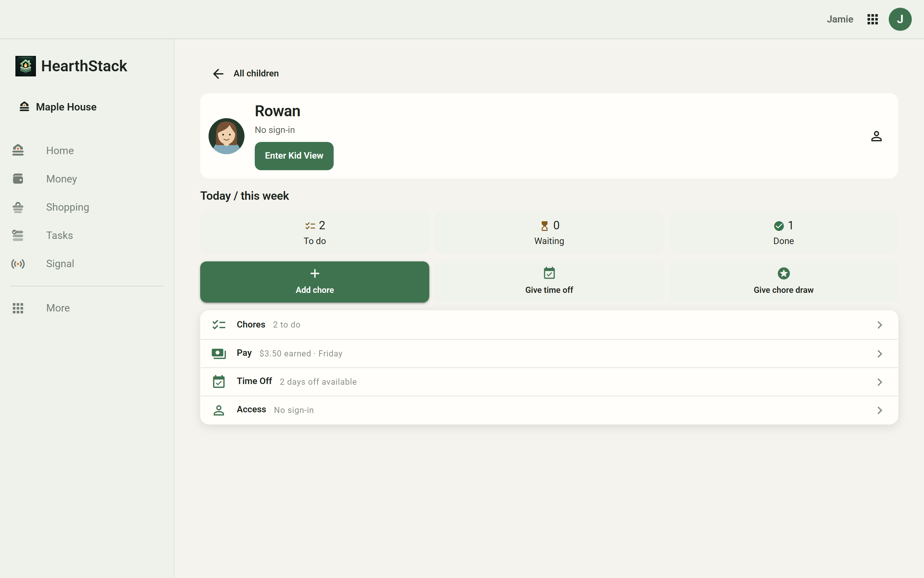
Task: Expand the Pay row chevron
Action: click(x=880, y=354)
